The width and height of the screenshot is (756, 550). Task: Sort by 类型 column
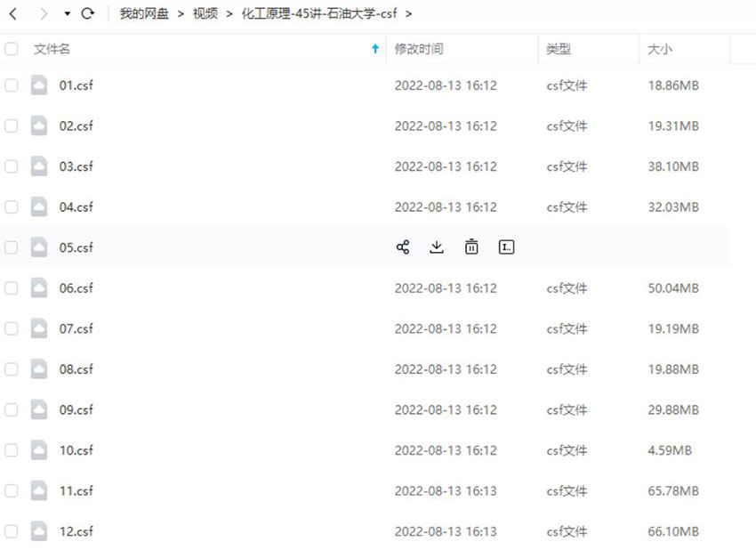(x=559, y=49)
